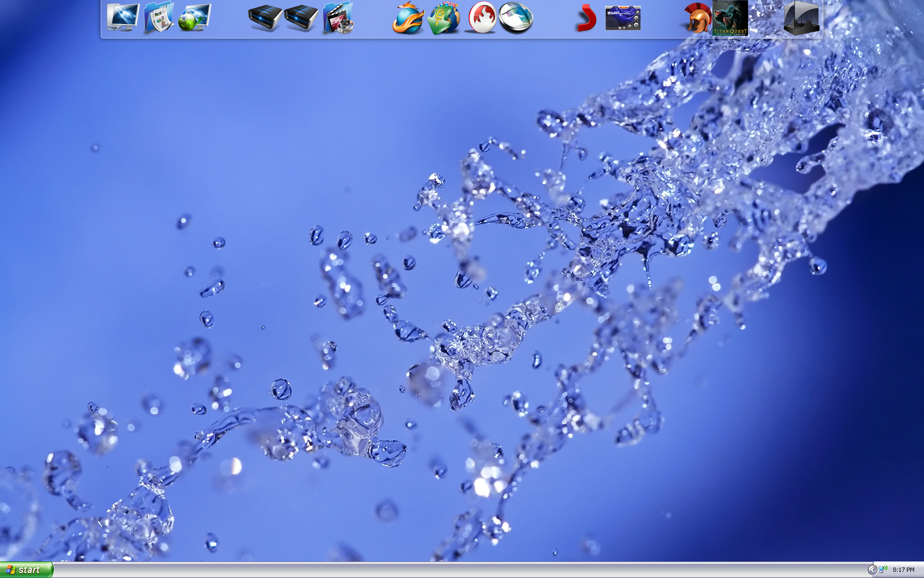
Task: Launch the BT torrent globe icon
Action: pos(444,18)
